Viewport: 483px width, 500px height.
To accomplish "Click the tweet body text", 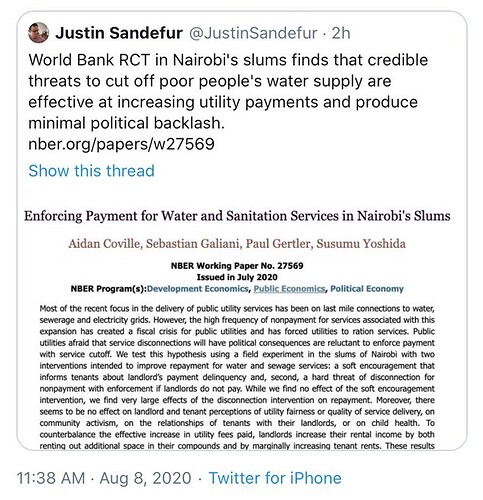I will (x=228, y=91).
